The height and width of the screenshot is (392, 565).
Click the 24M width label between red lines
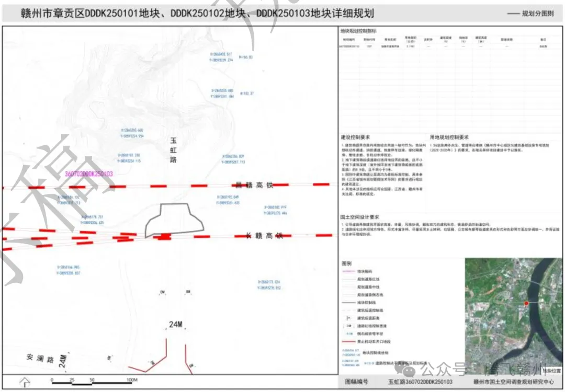point(176,325)
